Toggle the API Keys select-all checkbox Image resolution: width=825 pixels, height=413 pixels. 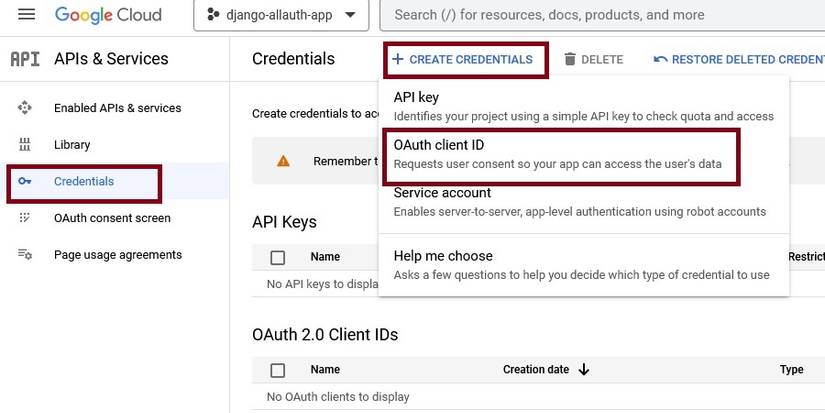(278, 257)
